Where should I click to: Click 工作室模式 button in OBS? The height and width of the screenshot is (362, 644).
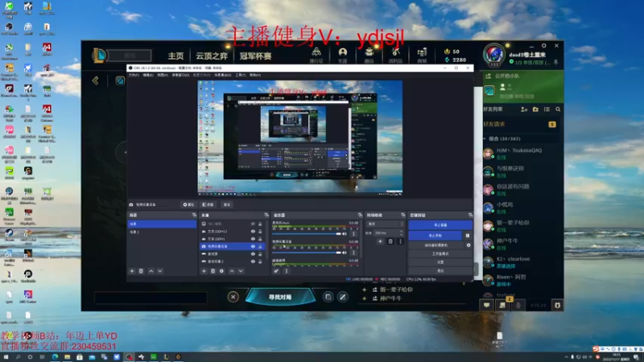(440, 253)
